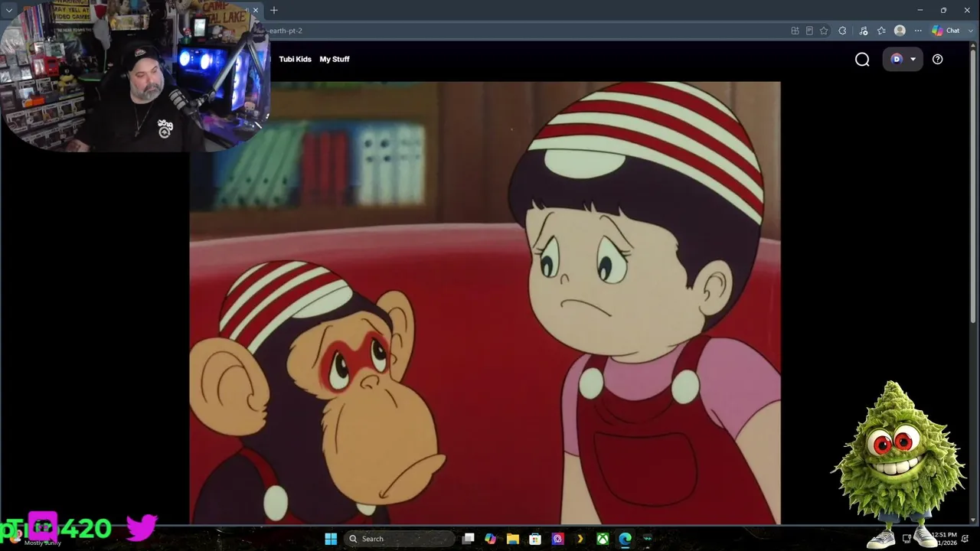The height and width of the screenshot is (551, 980).
Task: Launch Copilot from the taskbar
Action: coord(491,539)
